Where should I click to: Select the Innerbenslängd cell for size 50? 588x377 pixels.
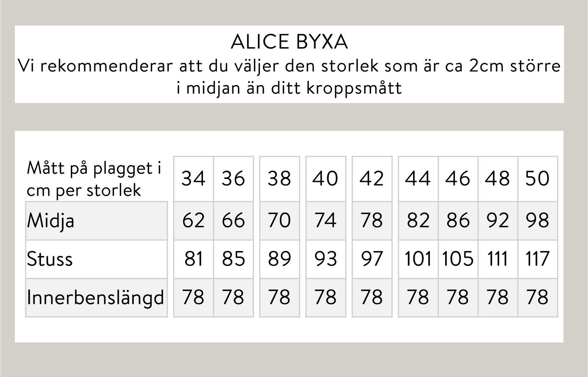point(537,297)
